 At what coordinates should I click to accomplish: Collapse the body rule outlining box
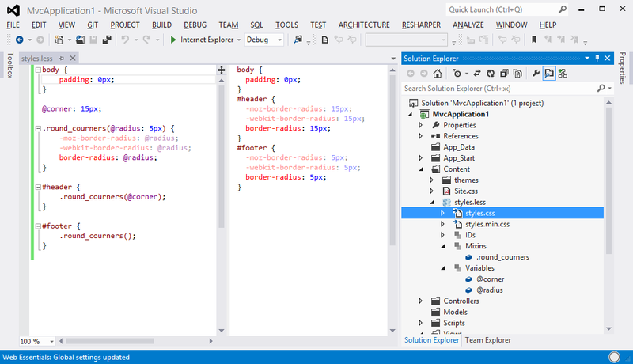pyautogui.click(x=38, y=70)
